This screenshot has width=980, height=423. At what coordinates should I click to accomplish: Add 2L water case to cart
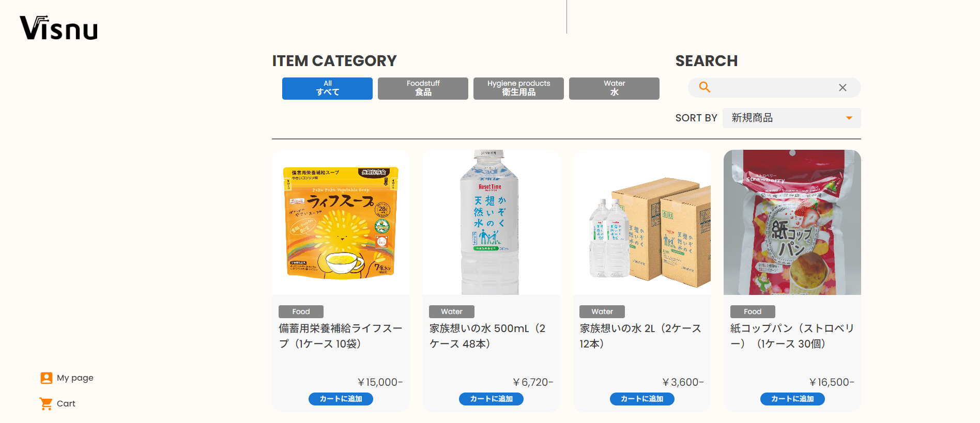point(642,399)
